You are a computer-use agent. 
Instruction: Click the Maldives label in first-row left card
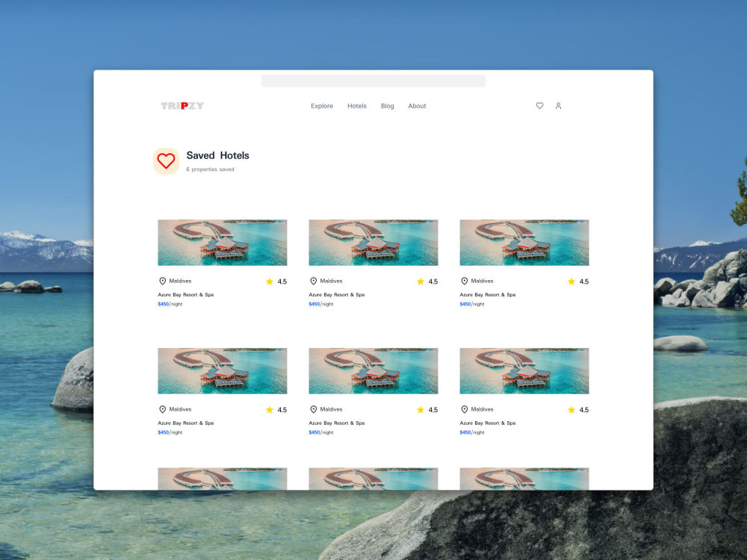click(x=180, y=281)
